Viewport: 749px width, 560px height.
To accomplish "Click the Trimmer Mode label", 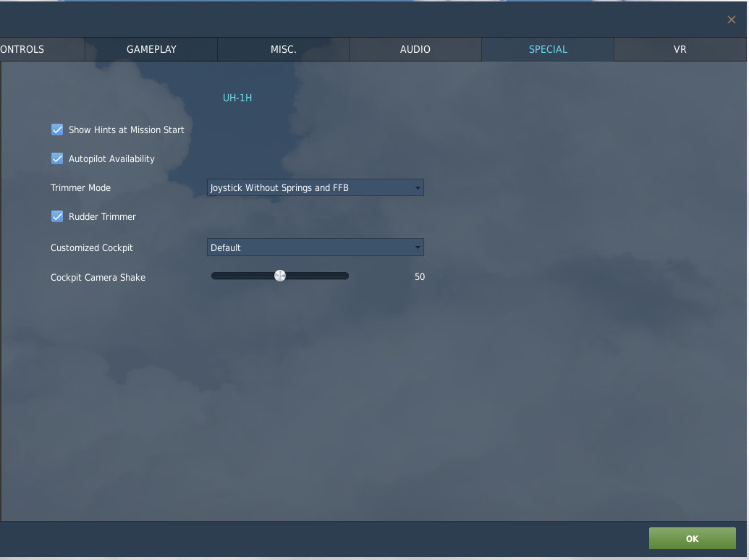I will point(81,187).
